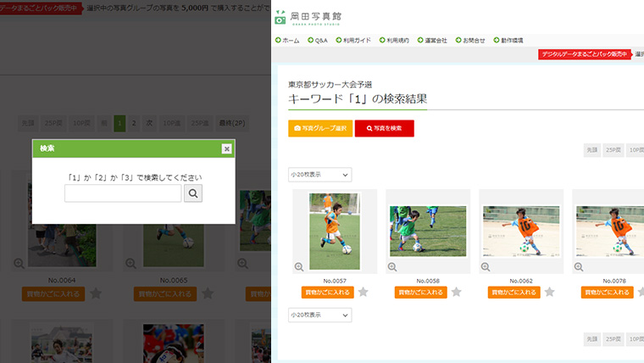Zoom into photo No.0064 with magnifier icon
This screenshot has height=363, width=644.
(19, 264)
